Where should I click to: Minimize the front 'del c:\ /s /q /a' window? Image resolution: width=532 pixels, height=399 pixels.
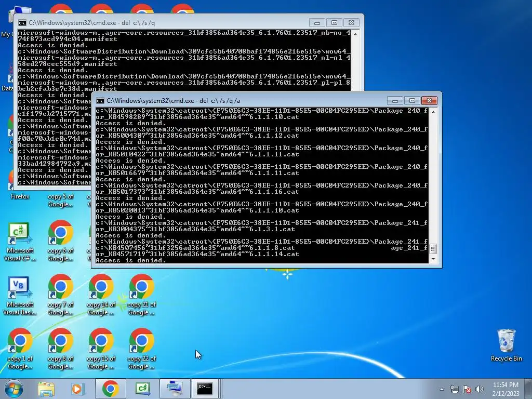tap(395, 100)
